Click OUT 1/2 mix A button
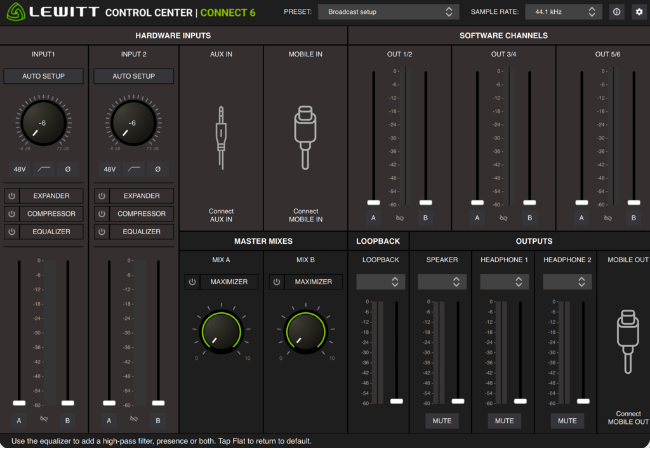The image size is (650, 449). coord(373,218)
